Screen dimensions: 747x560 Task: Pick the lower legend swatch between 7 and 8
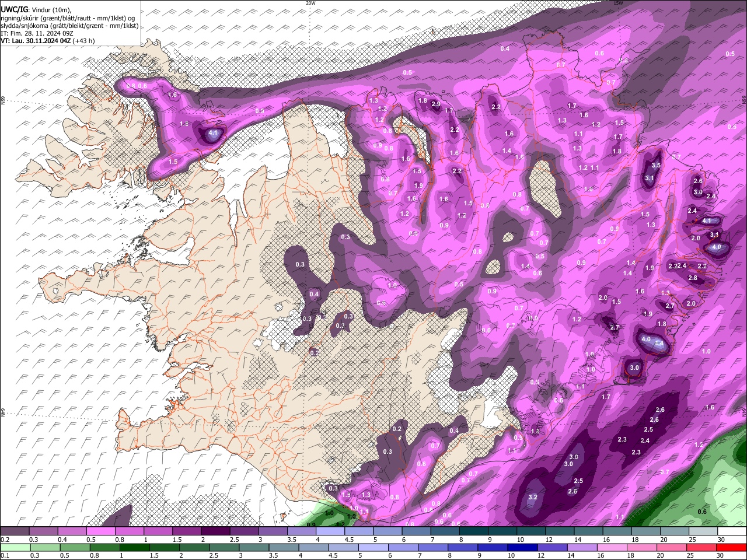pos(432,547)
